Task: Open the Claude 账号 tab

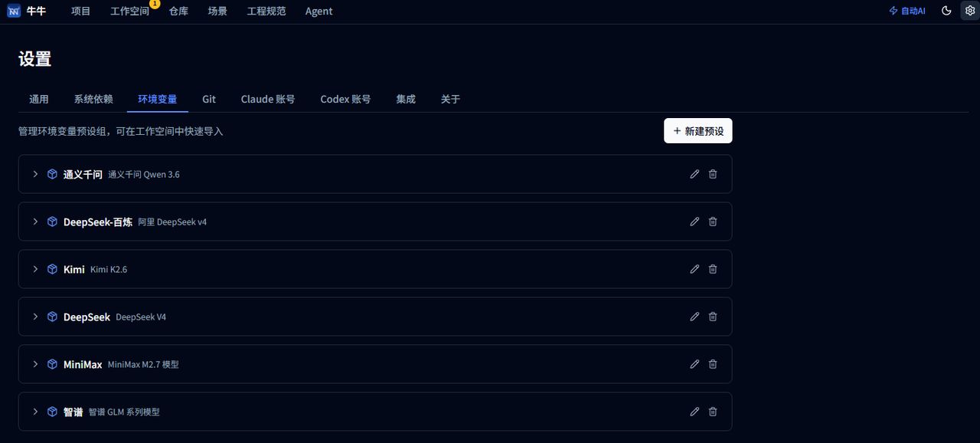Action: (268, 100)
